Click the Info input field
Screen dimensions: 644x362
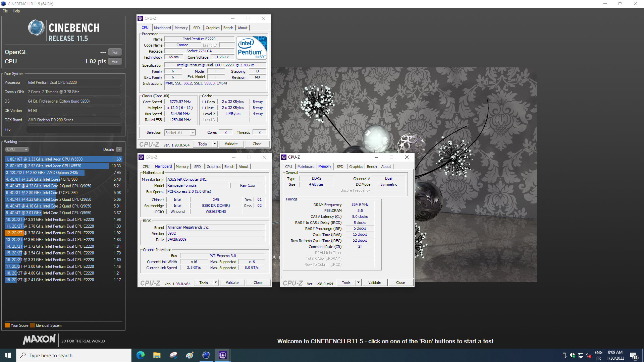(x=74, y=129)
